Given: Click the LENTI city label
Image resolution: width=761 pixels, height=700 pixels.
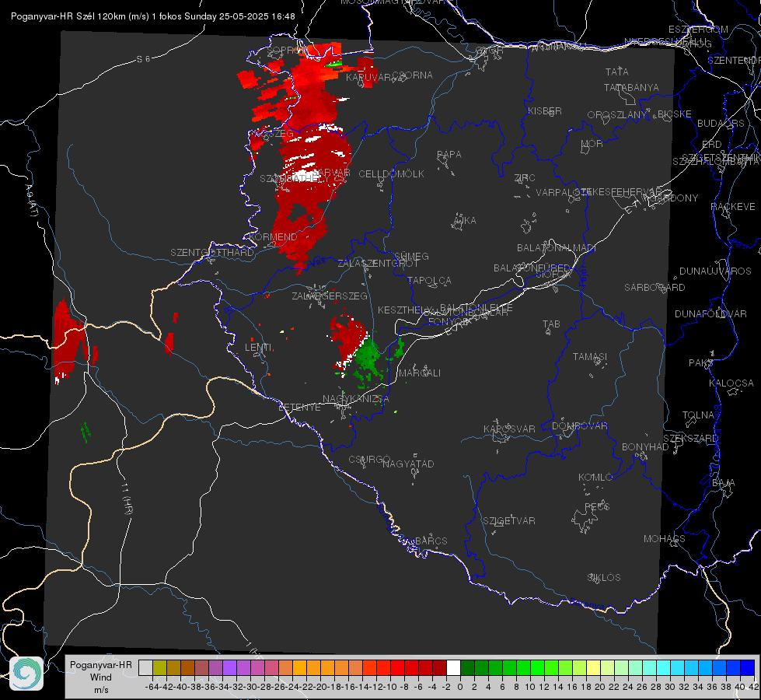Looking at the screenshot, I should pos(258,348).
